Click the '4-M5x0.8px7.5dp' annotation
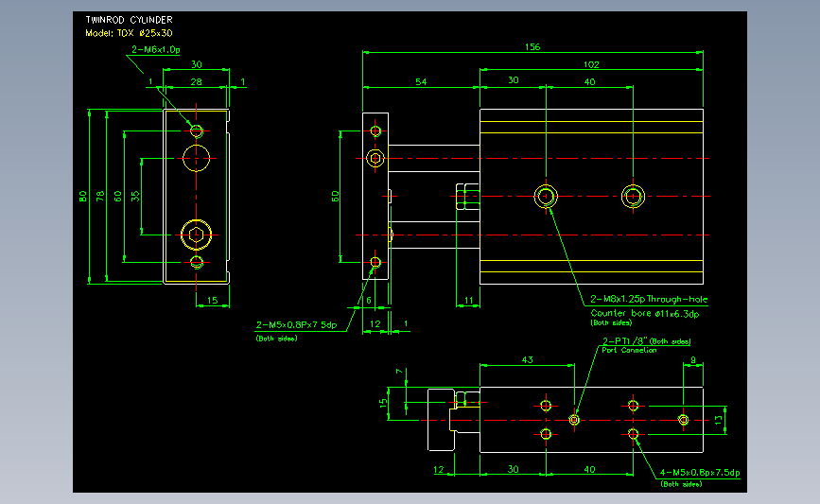Image resolution: width=820 pixels, height=504 pixels. pyautogui.click(x=700, y=473)
